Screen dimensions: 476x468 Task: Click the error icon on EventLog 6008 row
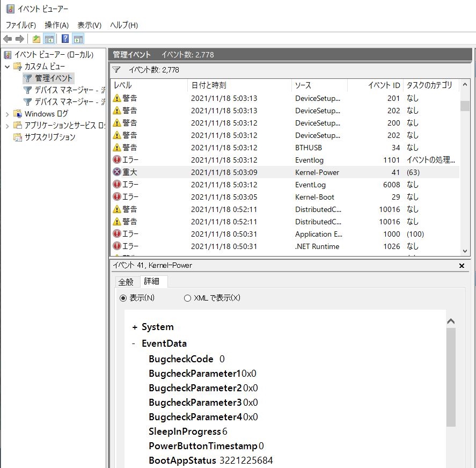(117, 184)
